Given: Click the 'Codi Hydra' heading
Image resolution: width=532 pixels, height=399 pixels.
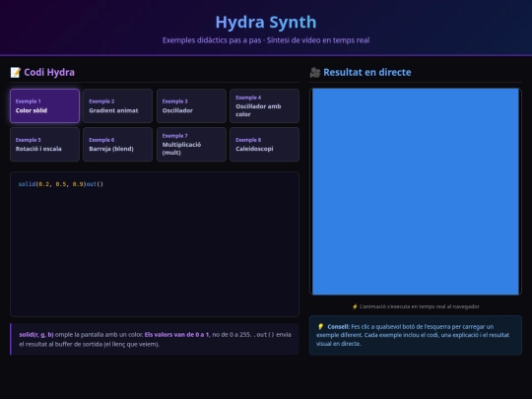Looking at the screenshot, I should pos(49,72).
